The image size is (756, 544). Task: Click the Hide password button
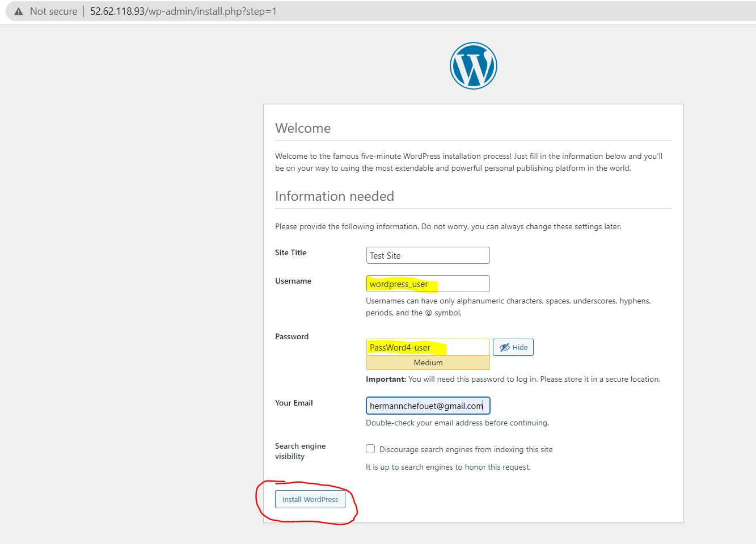pos(513,347)
